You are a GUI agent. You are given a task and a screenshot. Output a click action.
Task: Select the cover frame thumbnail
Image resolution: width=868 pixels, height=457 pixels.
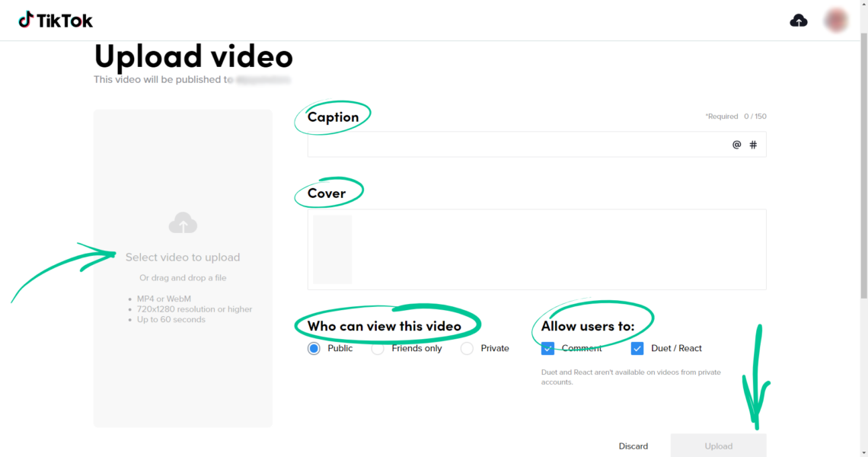click(x=332, y=249)
